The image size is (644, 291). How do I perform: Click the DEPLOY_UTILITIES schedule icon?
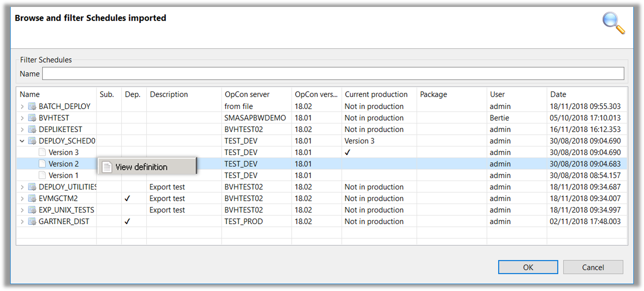32,187
